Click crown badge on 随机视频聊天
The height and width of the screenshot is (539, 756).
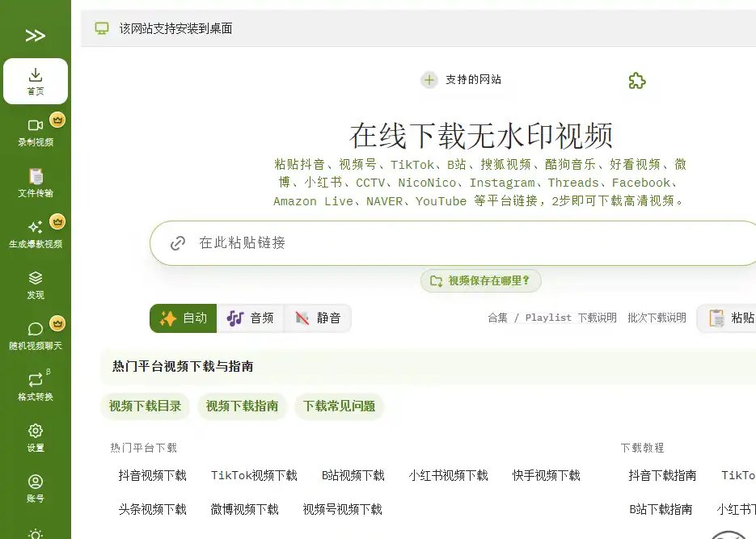click(57, 324)
